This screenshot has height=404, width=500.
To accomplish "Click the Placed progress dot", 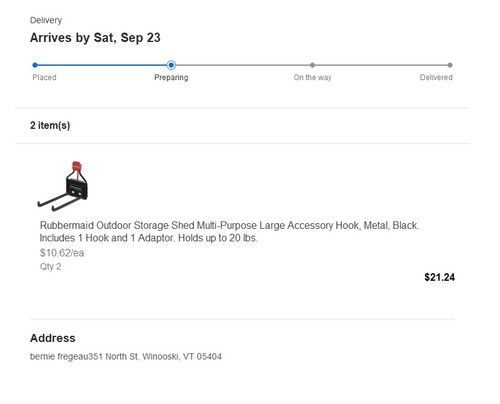I will 35,65.
